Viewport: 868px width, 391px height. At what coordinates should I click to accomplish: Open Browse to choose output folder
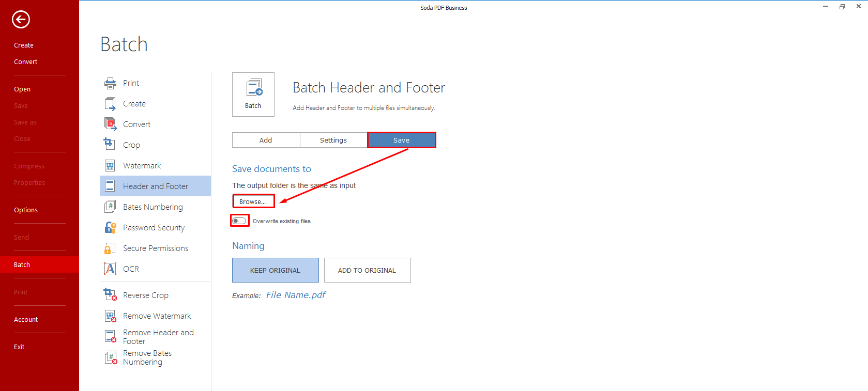[253, 201]
